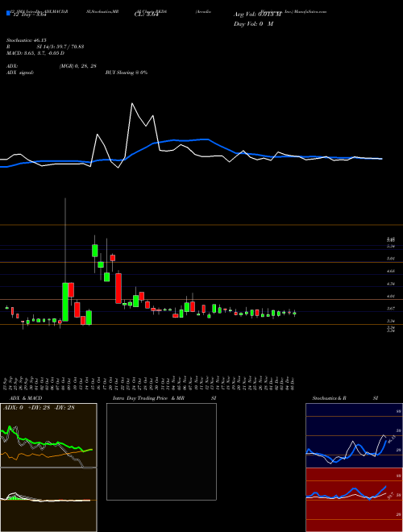
Task: Click the 'Intra Day Trading Price & MR' title
Action: point(148,398)
